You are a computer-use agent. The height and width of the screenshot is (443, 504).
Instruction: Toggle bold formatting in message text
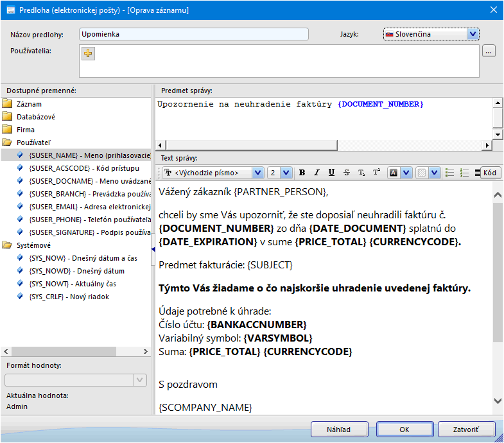301,173
